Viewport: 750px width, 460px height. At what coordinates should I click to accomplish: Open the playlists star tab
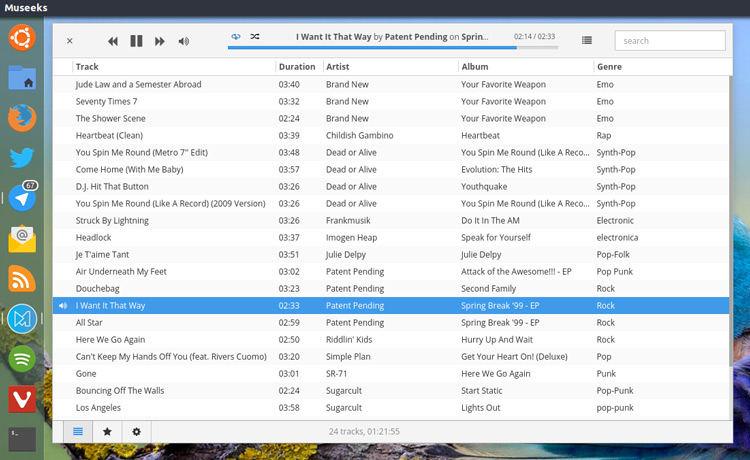(x=107, y=431)
